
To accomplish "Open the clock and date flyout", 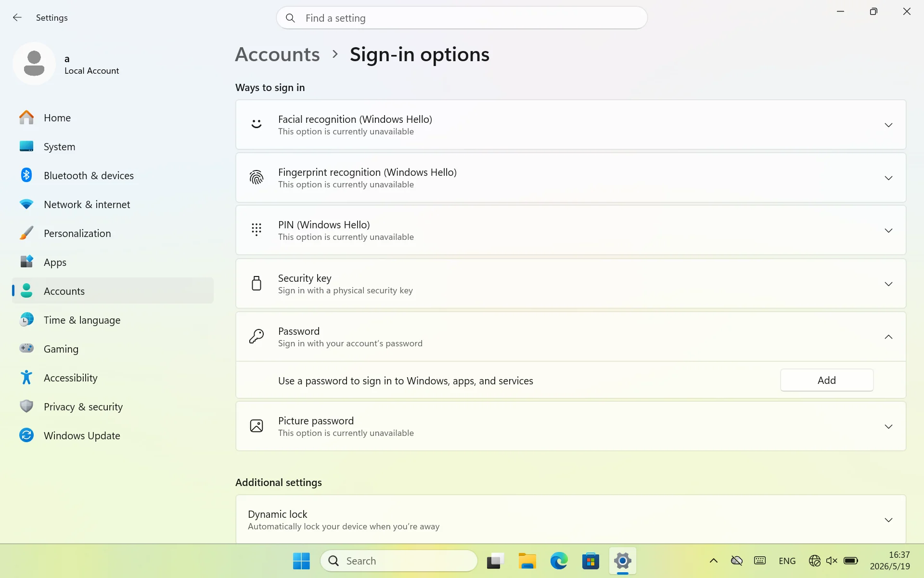I will 890,561.
